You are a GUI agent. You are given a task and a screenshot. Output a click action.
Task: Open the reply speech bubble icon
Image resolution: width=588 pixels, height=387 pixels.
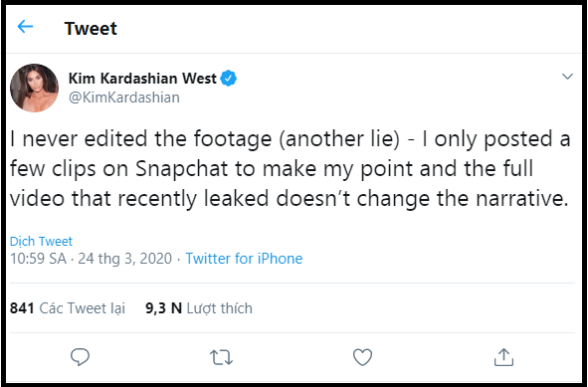(80, 356)
